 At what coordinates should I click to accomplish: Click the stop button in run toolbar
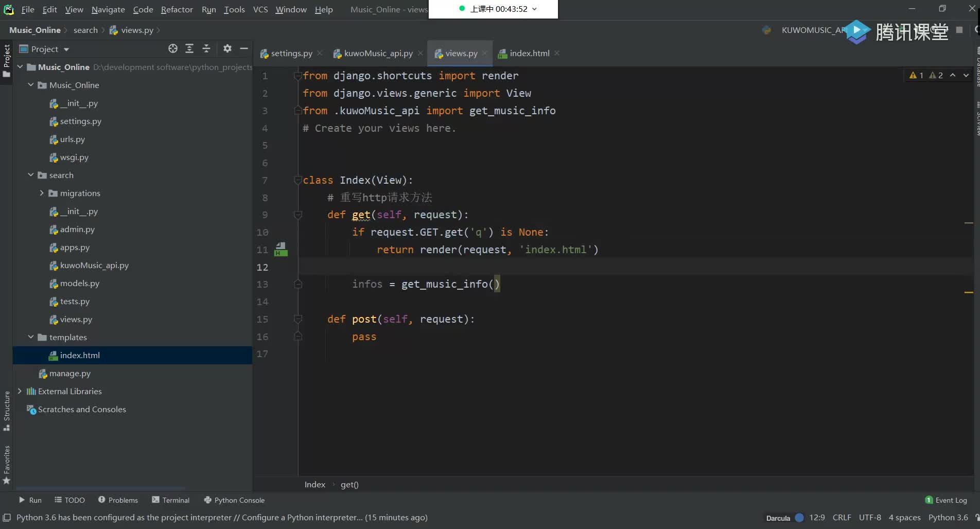tap(959, 30)
